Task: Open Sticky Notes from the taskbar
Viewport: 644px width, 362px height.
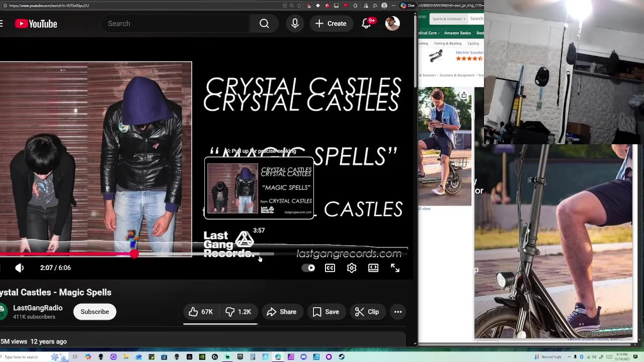Action: coord(151,357)
